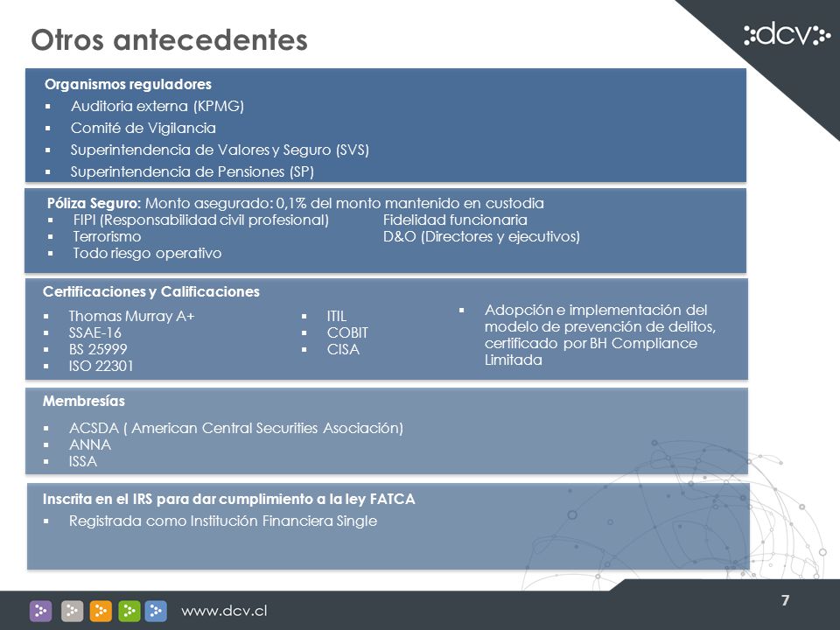Select 'Superintendencia de Valores y Seguro (SVS)' line
Screen dimensions: 840x630
coord(220,150)
